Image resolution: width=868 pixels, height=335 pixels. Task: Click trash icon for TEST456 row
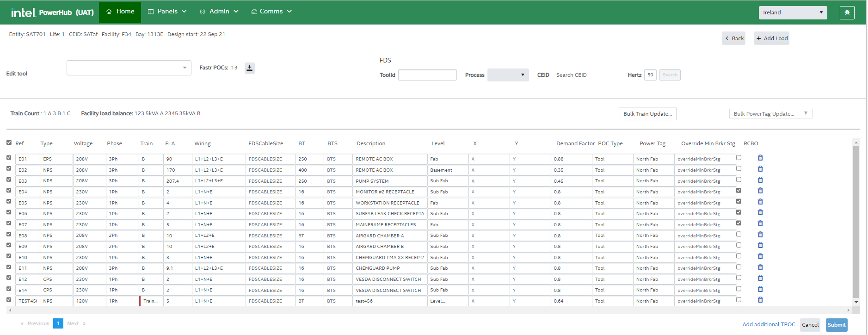click(760, 300)
